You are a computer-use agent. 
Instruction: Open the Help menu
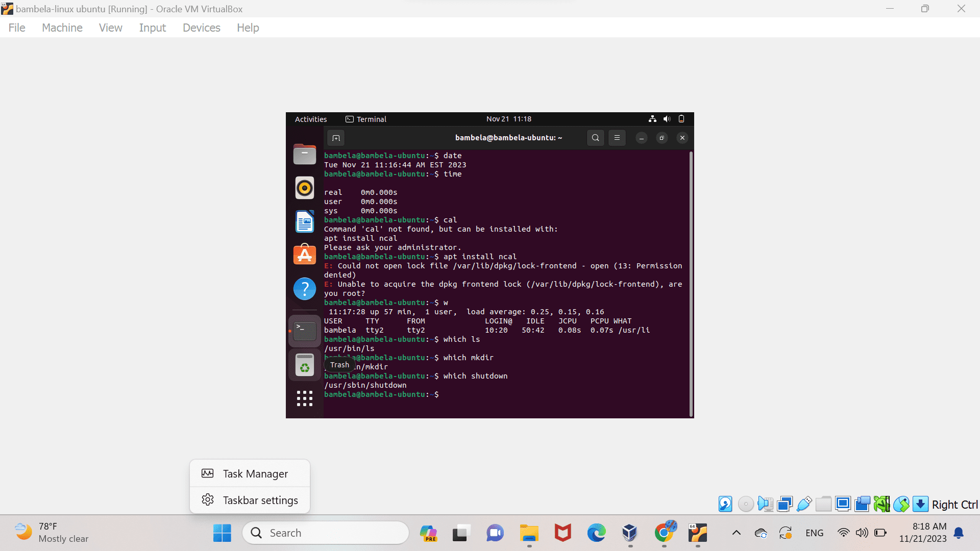248,28
